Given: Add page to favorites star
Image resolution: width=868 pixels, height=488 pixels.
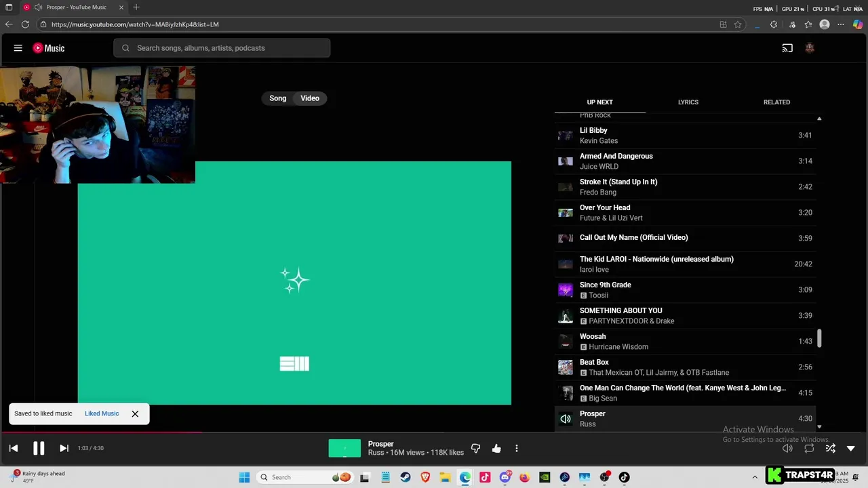Looking at the screenshot, I should 738,24.
